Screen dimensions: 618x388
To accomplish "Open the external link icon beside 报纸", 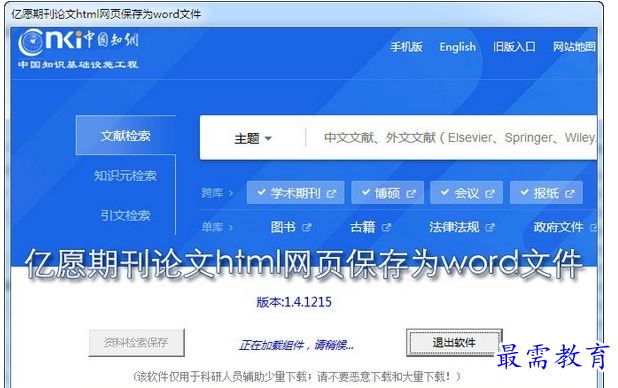I will pyautogui.click(x=570, y=194).
